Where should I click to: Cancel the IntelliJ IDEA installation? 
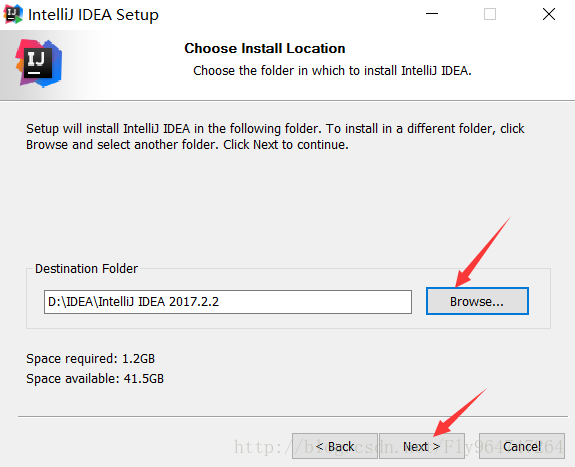[522, 446]
